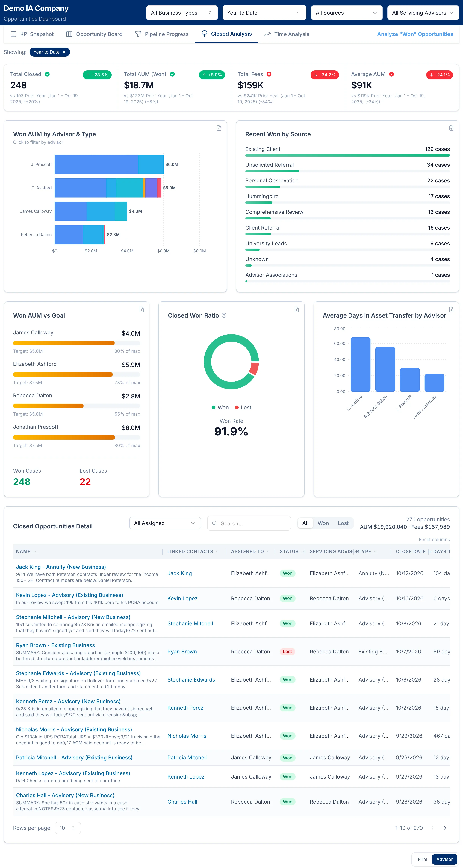Export the Closed Won Ratio card
This screenshot has height=868, width=463.
tap(296, 309)
